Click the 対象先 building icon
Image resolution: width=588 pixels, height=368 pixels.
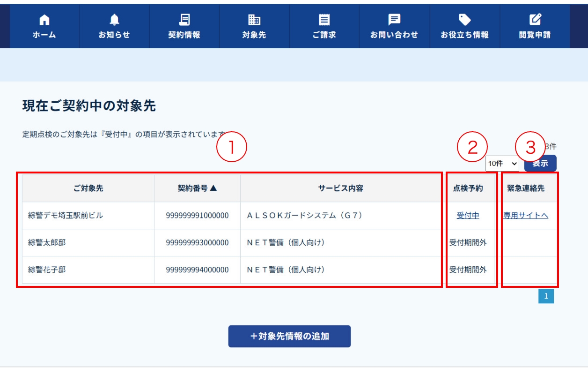[254, 20]
